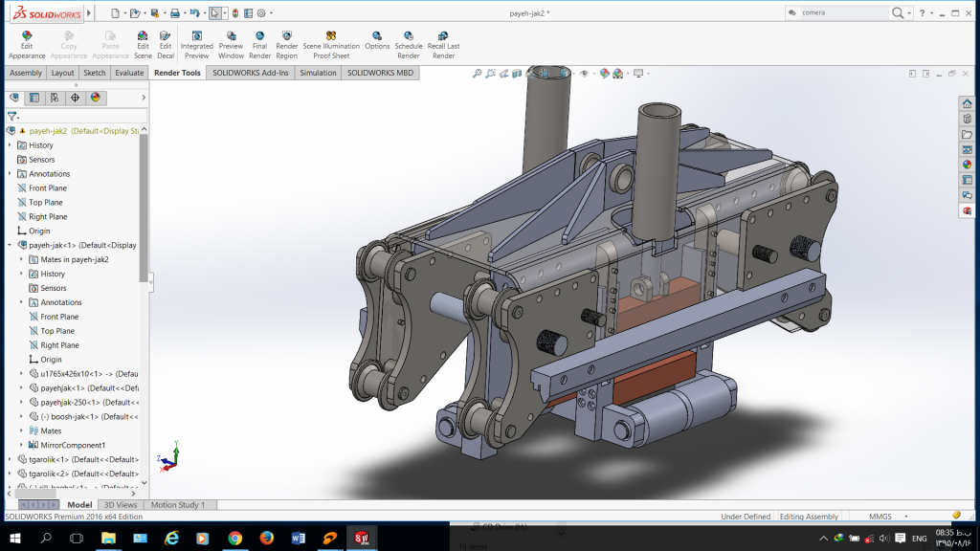Click the Edit Appearance tool
Viewport: 980px width, 551px height.
click(x=27, y=45)
